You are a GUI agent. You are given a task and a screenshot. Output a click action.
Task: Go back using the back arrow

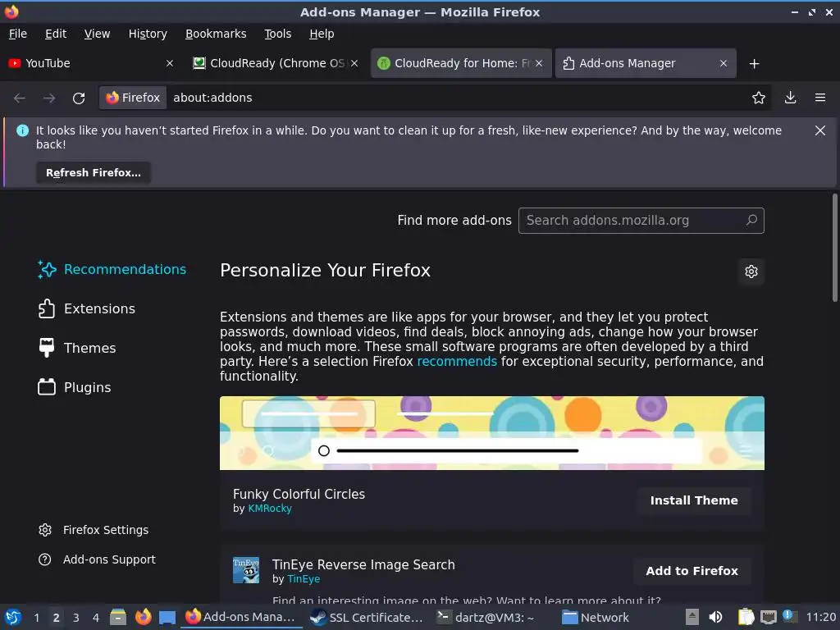point(20,98)
